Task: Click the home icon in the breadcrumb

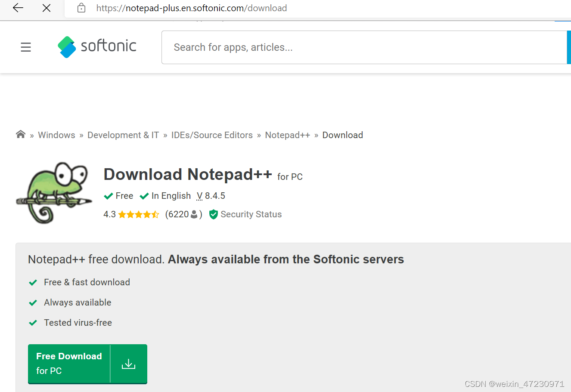Action: point(20,134)
